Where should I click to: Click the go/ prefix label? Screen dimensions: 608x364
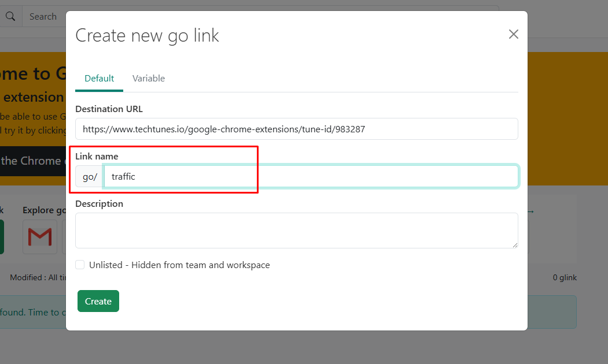coord(90,177)
